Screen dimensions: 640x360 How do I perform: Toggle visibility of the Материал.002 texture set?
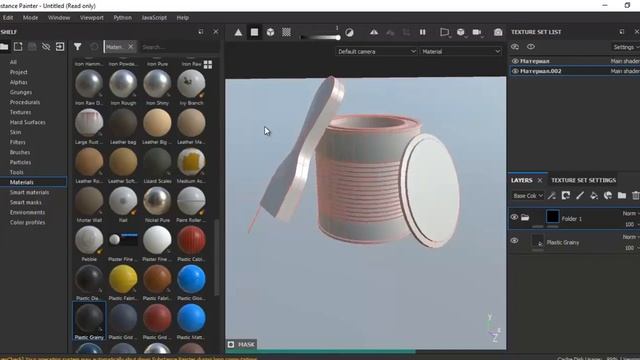point(515,71)
